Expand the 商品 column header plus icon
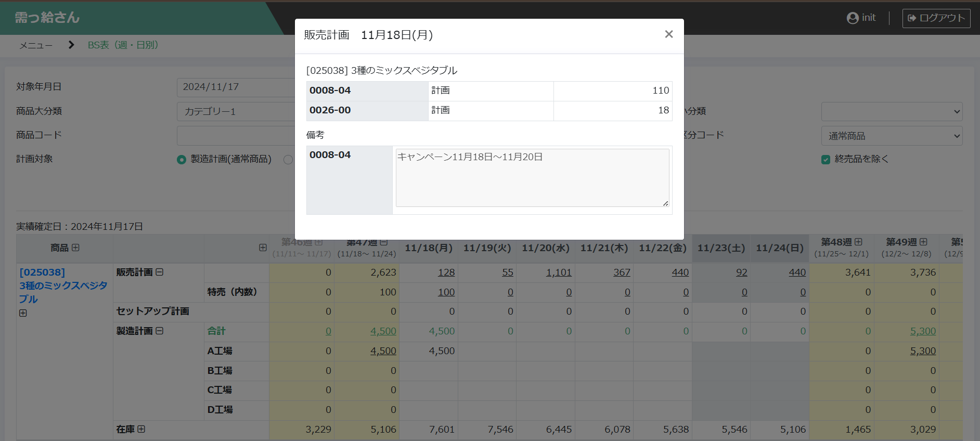The image size is (980, 441). pos(76,248)
